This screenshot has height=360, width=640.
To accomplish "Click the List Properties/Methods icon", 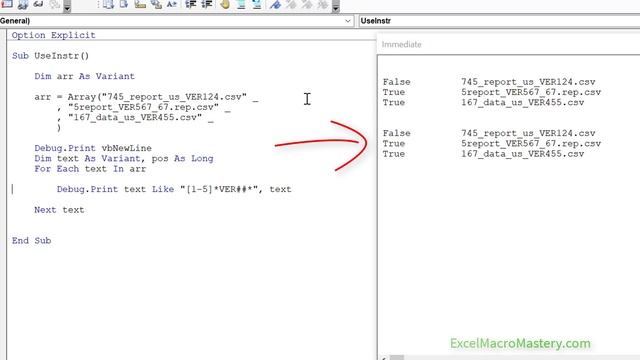I will [108, 4].
